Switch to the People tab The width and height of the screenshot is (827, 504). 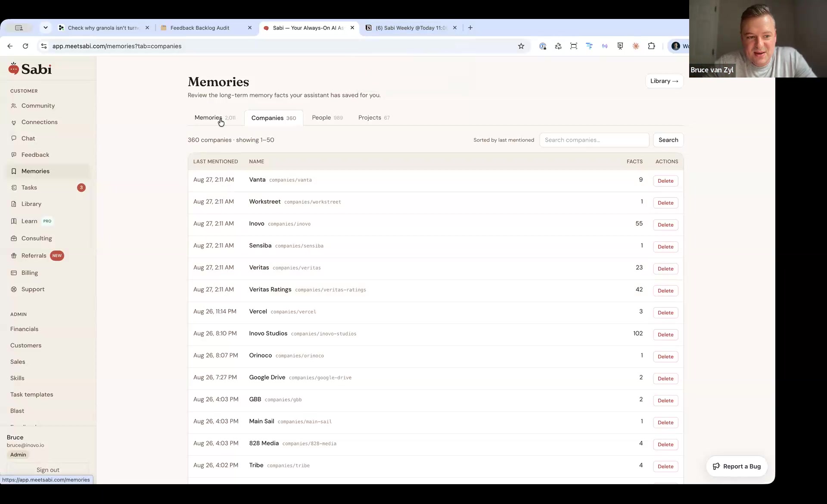pyautogui.click(x=327, y=118)
